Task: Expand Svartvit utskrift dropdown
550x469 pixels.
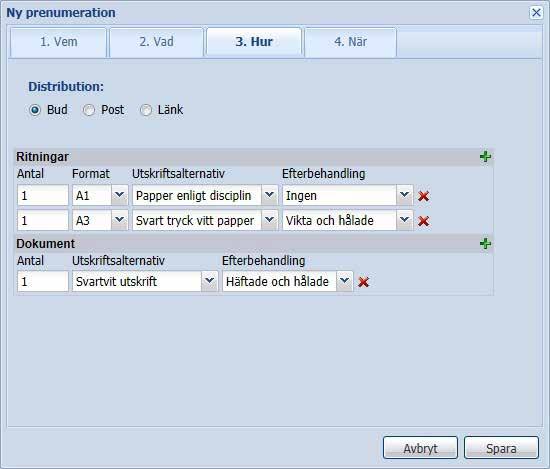Action: [209, 281]
